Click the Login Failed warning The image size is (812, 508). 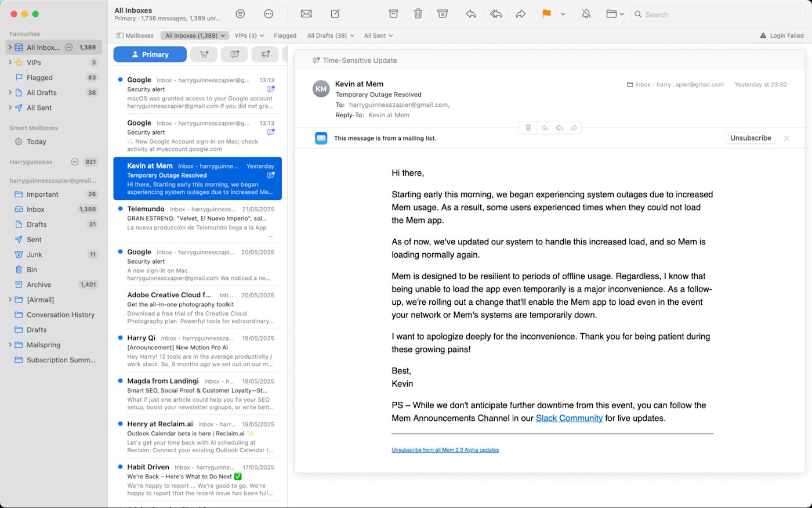coord(782,35)
